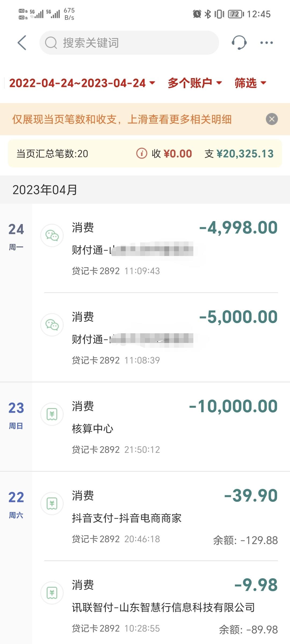The width and height of the screenshot is (290, 644).
Task: Tap the info icon beside 收
Action: 142,153
